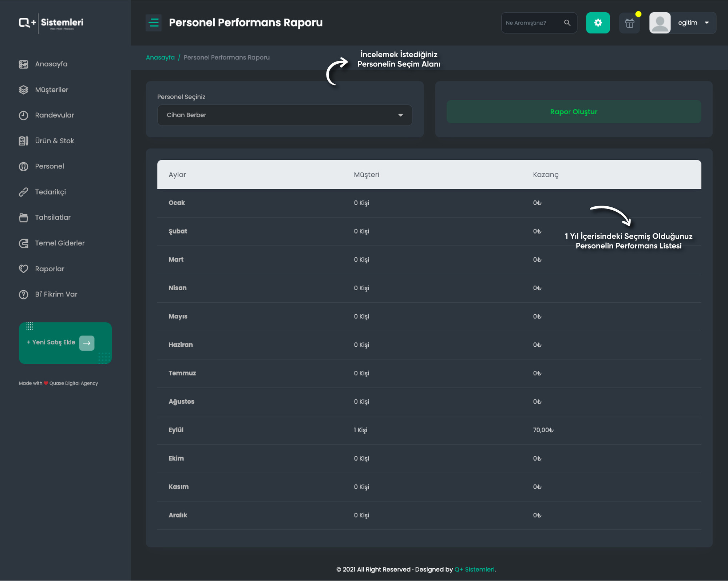This screenshot has width=728, height=581.
Task: Select the Mayıs month row label
Action: coord(178,317)
